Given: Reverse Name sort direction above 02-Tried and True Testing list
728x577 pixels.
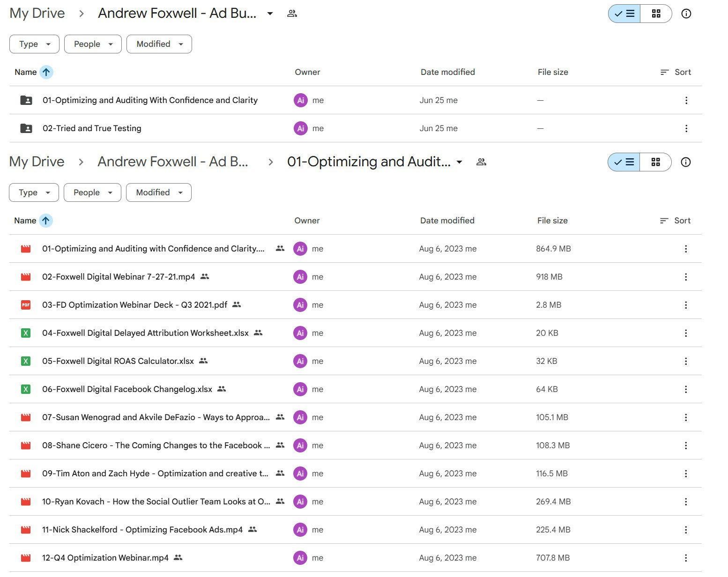Looking at the screenshot, I should click(x=46, y=72).
